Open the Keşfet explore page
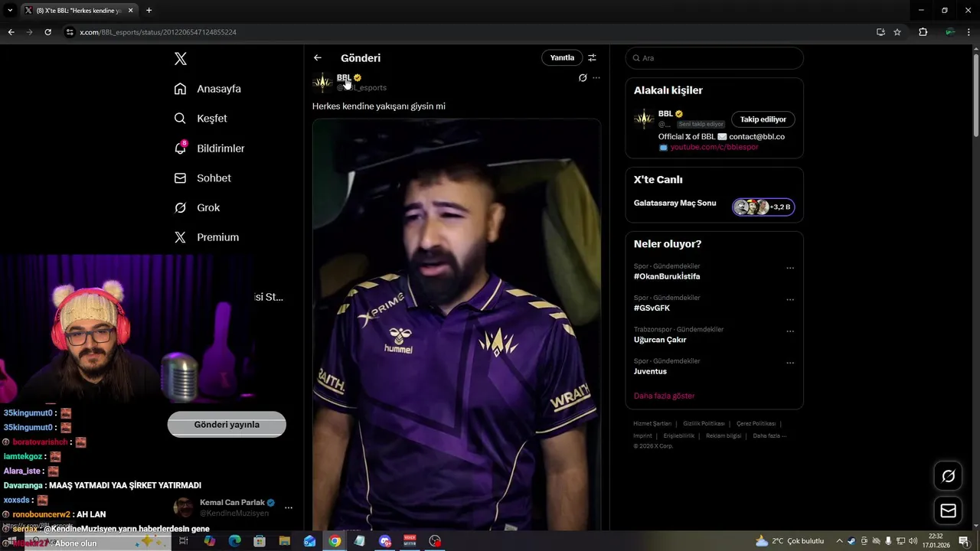980x551 pixels. pos(201,119)
